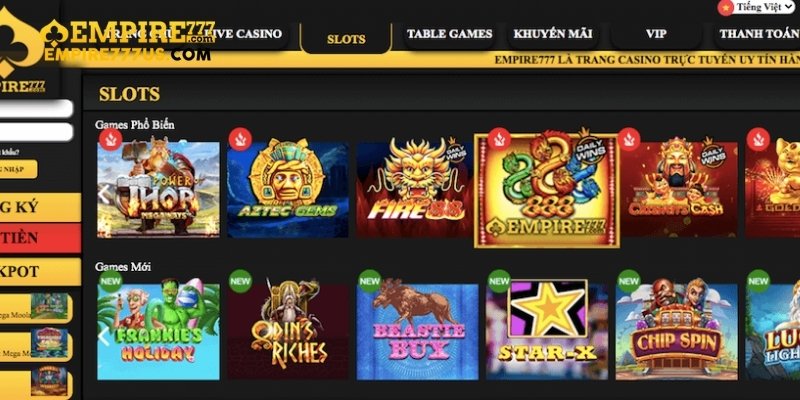Click the NEW badge on Frankie's Holiday
800x400 pixels.
(x=111, y=281)
